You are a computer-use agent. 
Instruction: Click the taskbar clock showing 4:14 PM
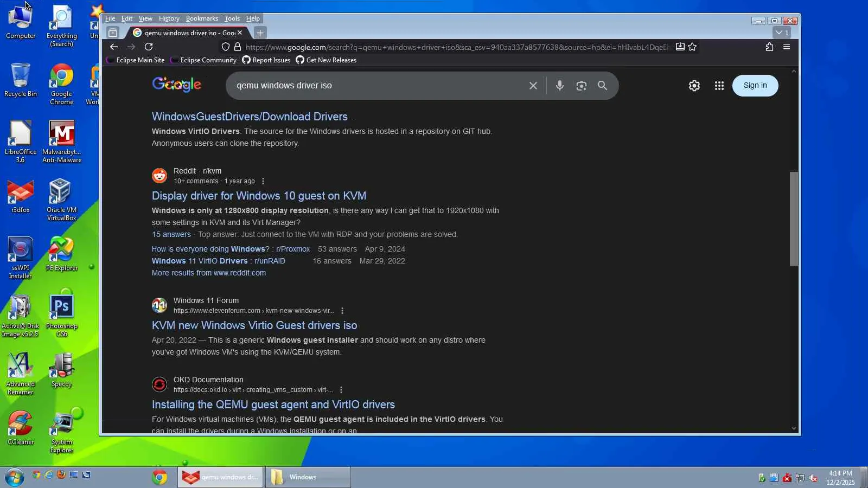point(840,478)
